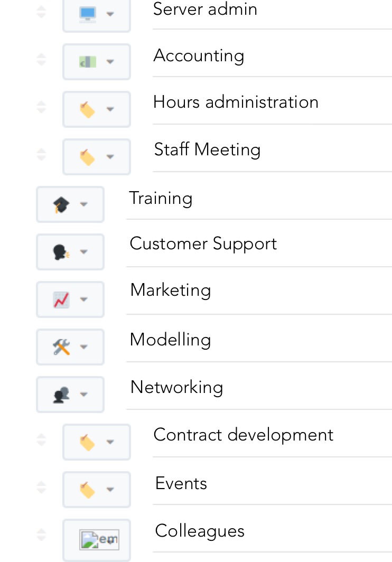Screen dimensions: 392x562
Task: Expand the icon picker arrow for Contract development
Action: pyautogui.click(x=110, y=442)
